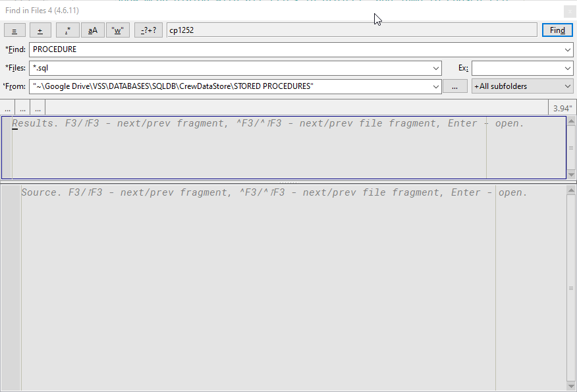The height and width of the screenshot is (392, 577).
Task: Click the Find button
Action: (x=557, y=30)
